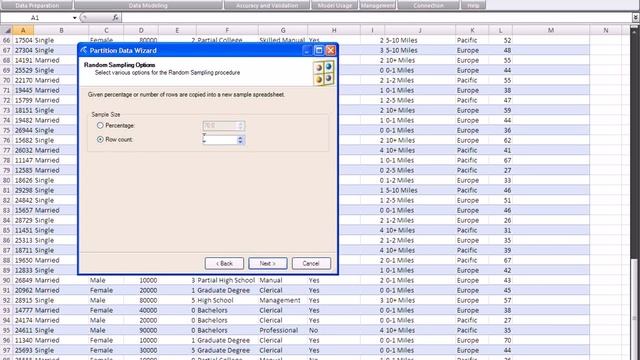
Task: Click into the Row count input field
Action: [x=220, y=140]
